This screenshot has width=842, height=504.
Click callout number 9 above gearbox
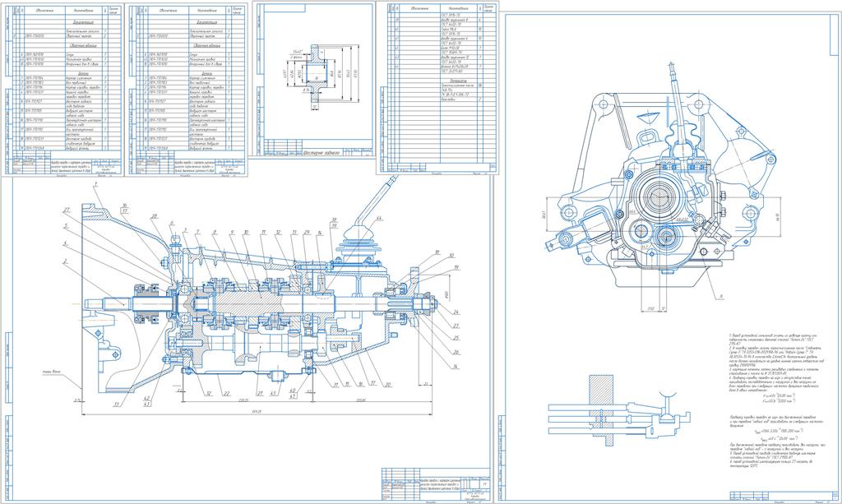click(231, 232)
